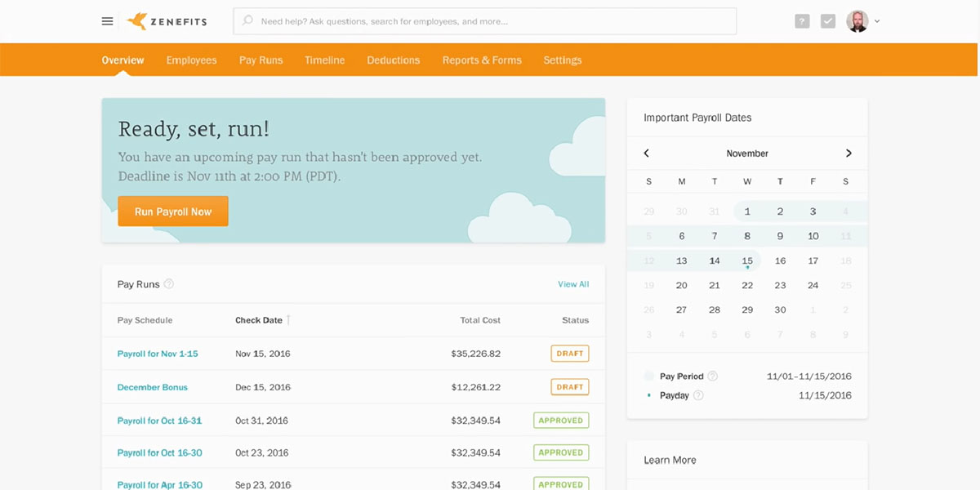Click the Zenefits logo

pyautogui.click(x=169, y=21)
